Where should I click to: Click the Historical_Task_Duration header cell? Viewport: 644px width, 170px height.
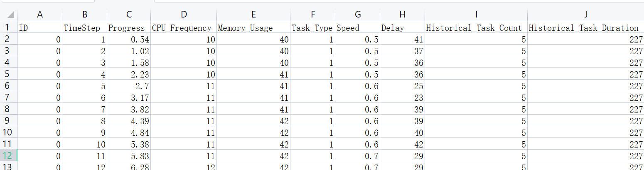coord(585,27)
